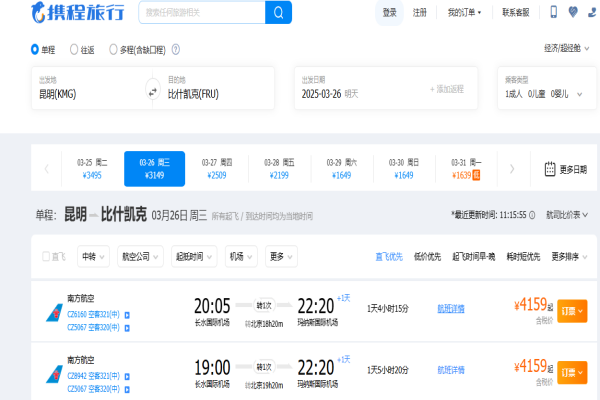Open the mobile phone app icon
The width and height of the screenshot is (600, 400).
(x=553, y=12)
